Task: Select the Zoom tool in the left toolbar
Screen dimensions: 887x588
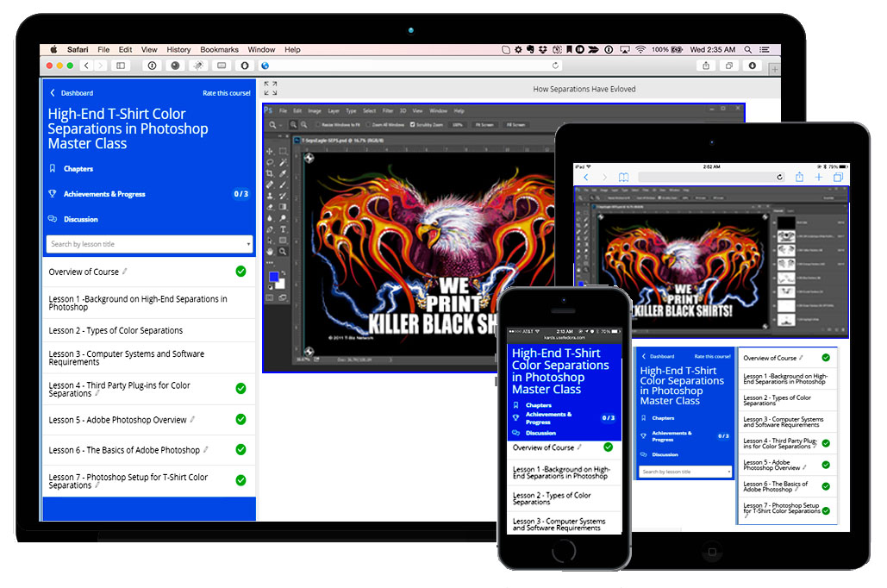Action: pos(283,252)
